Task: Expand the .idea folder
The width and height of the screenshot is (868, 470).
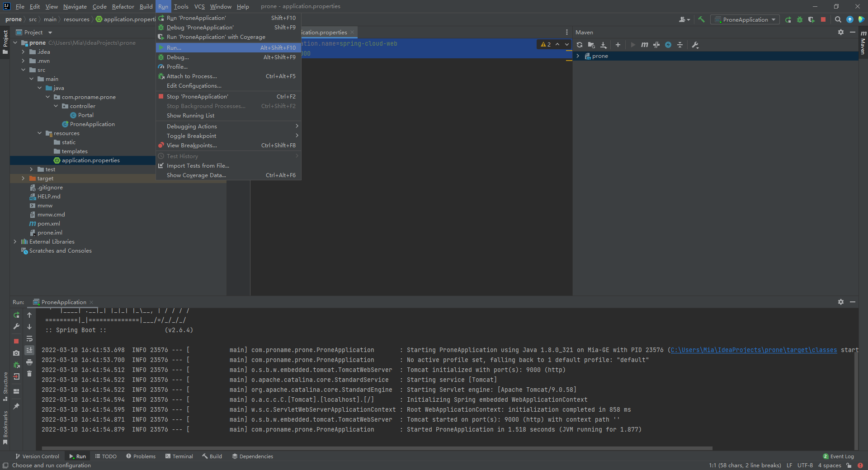Action: [x=23, y=52]
